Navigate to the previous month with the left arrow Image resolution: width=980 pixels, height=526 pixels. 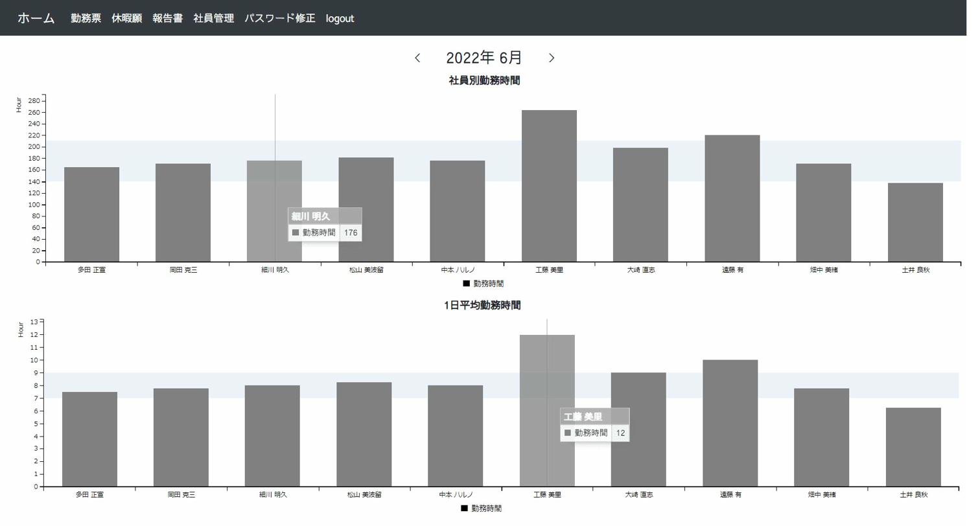tap(417, 58)
